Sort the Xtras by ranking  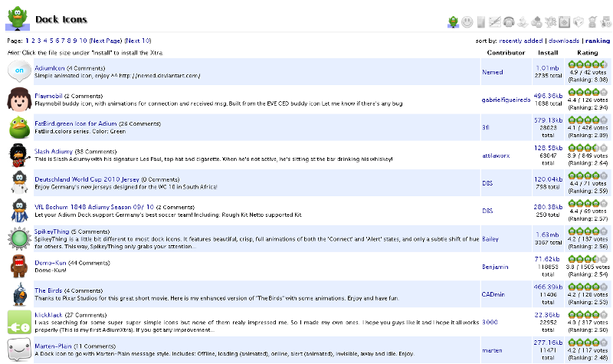coord(597,41)
